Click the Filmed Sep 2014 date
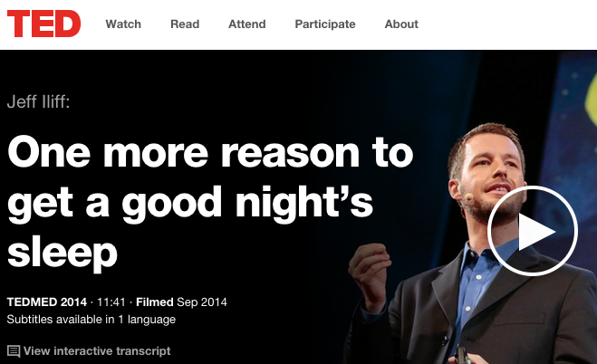 (x=181, y=302)
